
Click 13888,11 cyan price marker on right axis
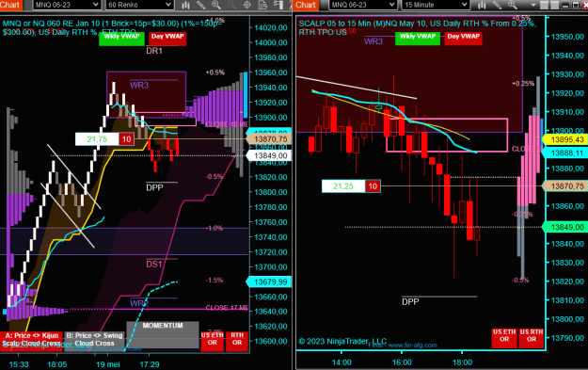[x=566, y=153]
